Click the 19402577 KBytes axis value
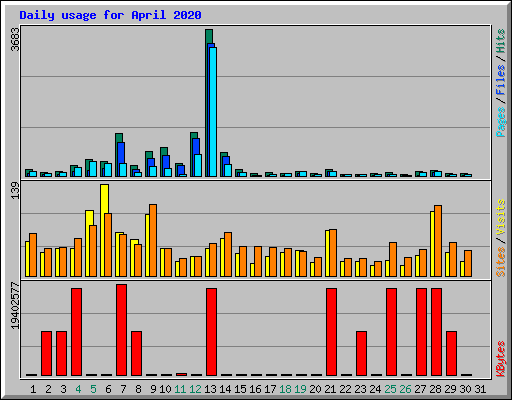The image size is (512, 400). [15, 306]
